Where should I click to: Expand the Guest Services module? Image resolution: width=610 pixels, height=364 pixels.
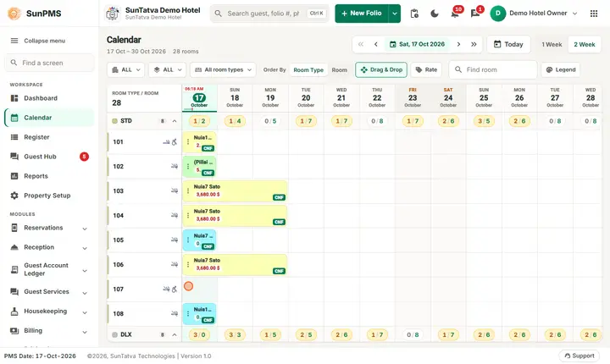click(49, 292)
